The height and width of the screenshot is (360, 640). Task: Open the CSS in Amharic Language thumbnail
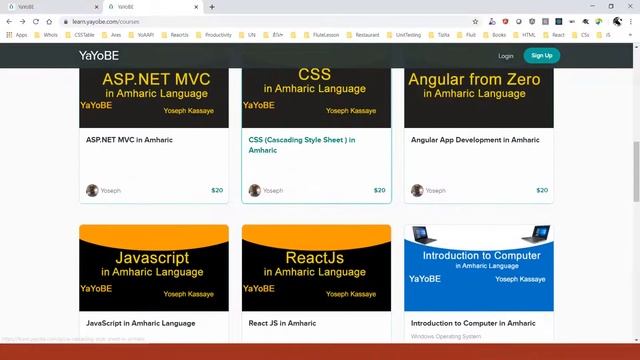[x=316, y=98]
